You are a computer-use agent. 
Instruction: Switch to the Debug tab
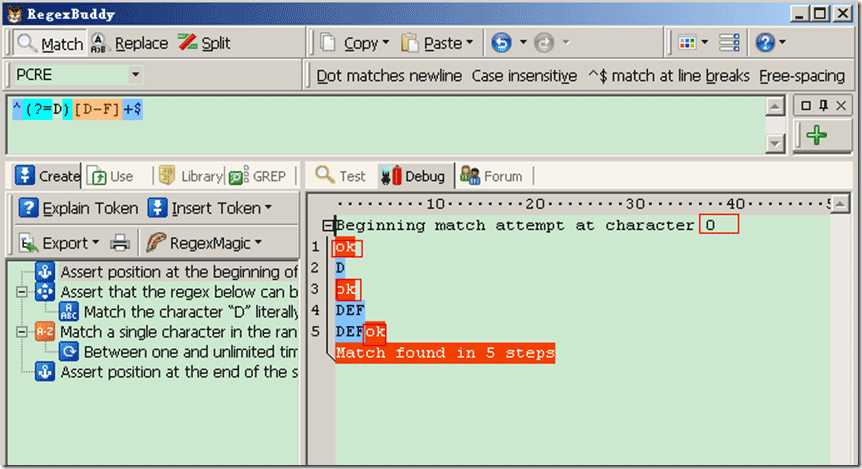(413, 176)
